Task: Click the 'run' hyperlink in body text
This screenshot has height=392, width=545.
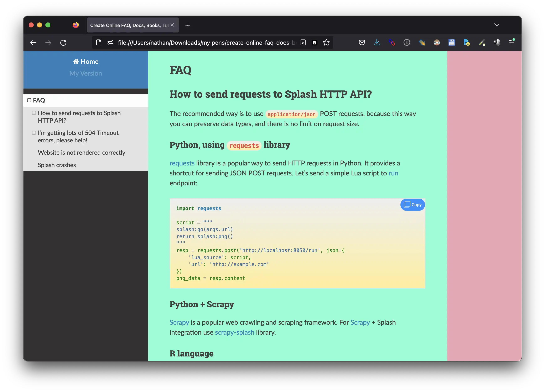Action: (x=393, y=173)
